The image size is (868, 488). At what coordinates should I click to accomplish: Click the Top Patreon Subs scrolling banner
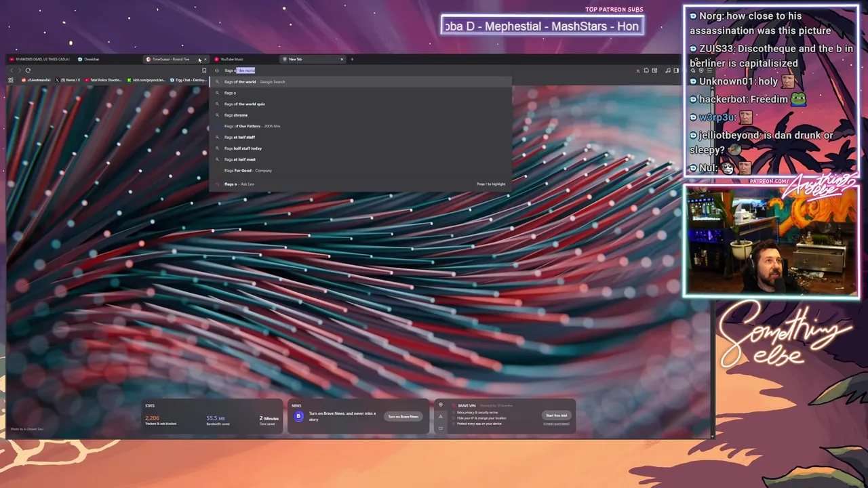542,26
